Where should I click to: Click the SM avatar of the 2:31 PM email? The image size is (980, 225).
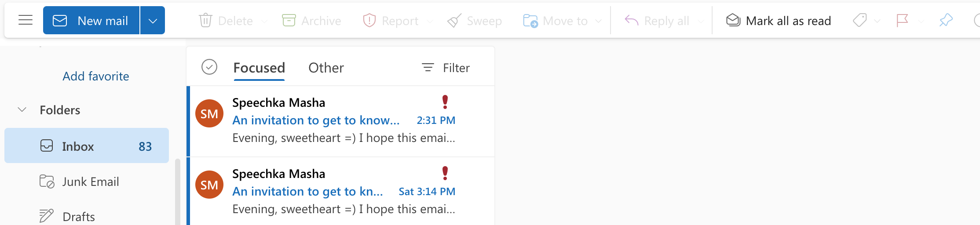click(209, 113)
